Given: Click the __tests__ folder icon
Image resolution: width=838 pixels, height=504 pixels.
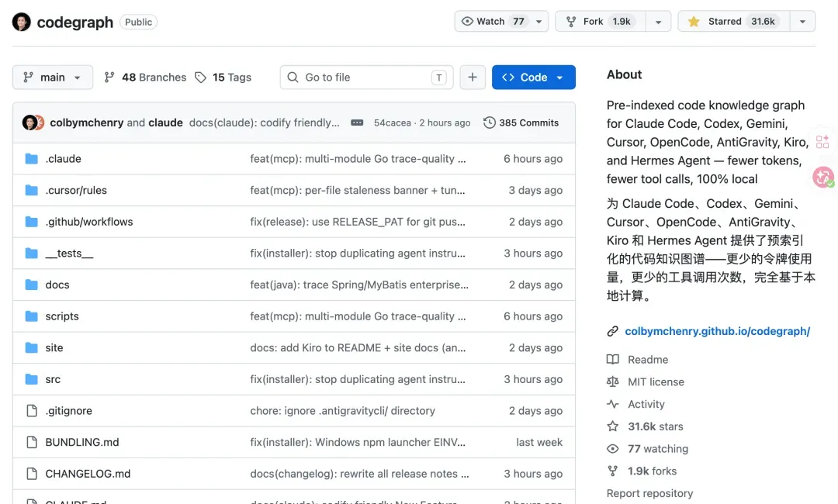Looking at the screenshot, I should (32, 253).
